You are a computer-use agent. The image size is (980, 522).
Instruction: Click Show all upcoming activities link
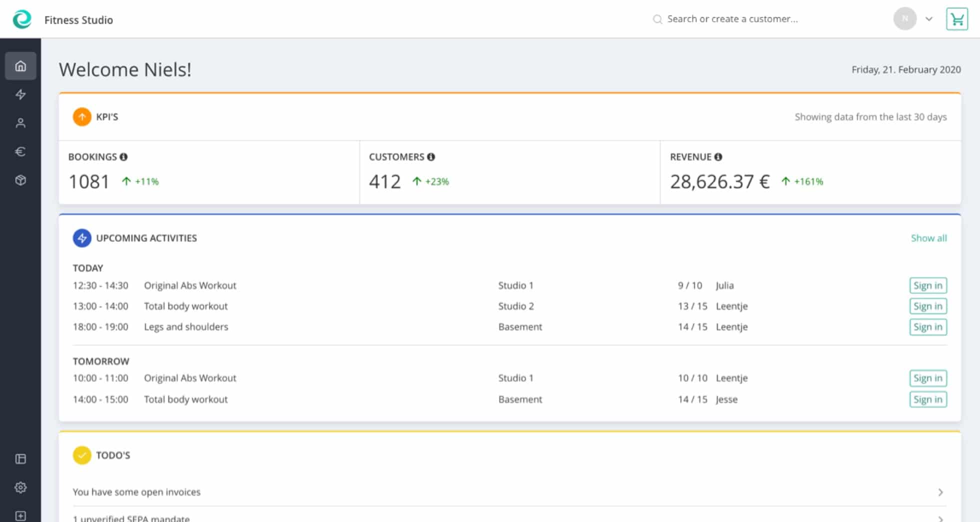(928, 238)
